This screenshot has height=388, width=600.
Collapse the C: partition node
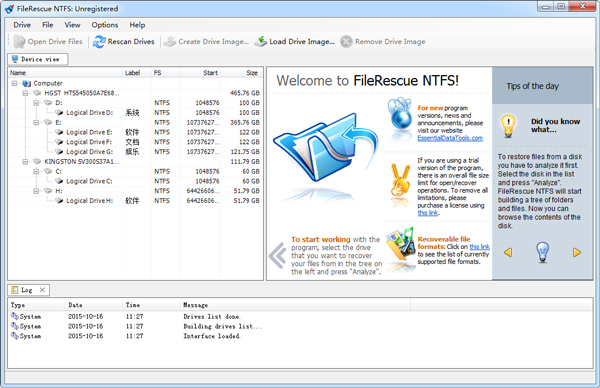36,171
